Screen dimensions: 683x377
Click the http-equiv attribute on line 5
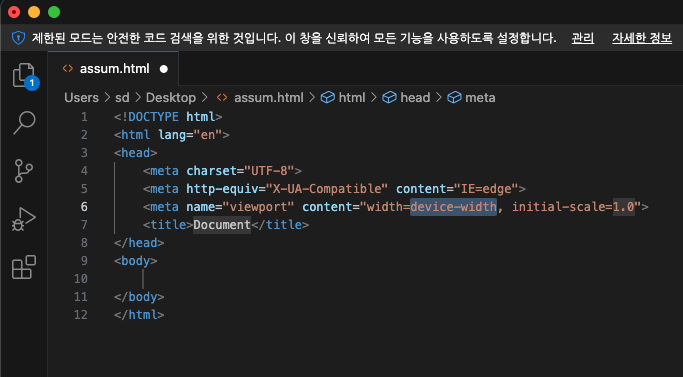[222, 189]
